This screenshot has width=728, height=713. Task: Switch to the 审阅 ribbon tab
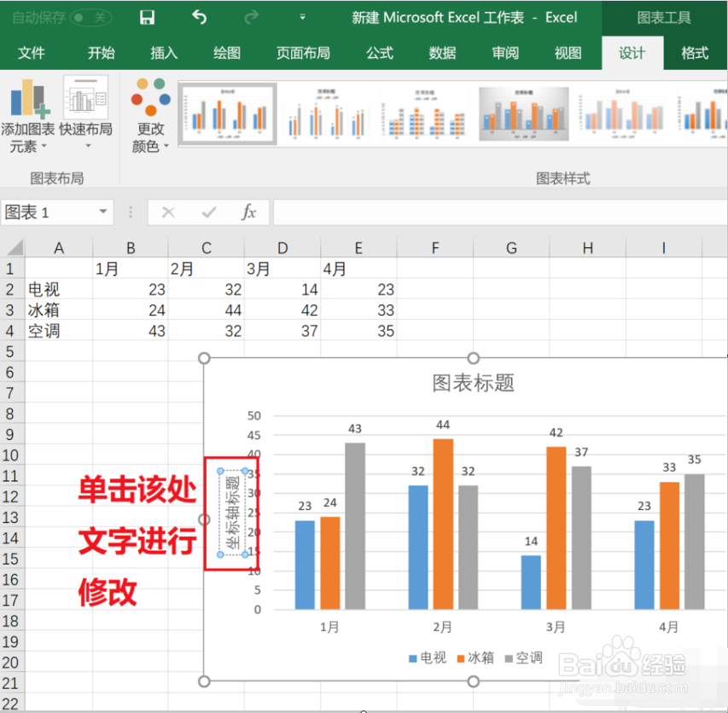click(x=505, y=53)
